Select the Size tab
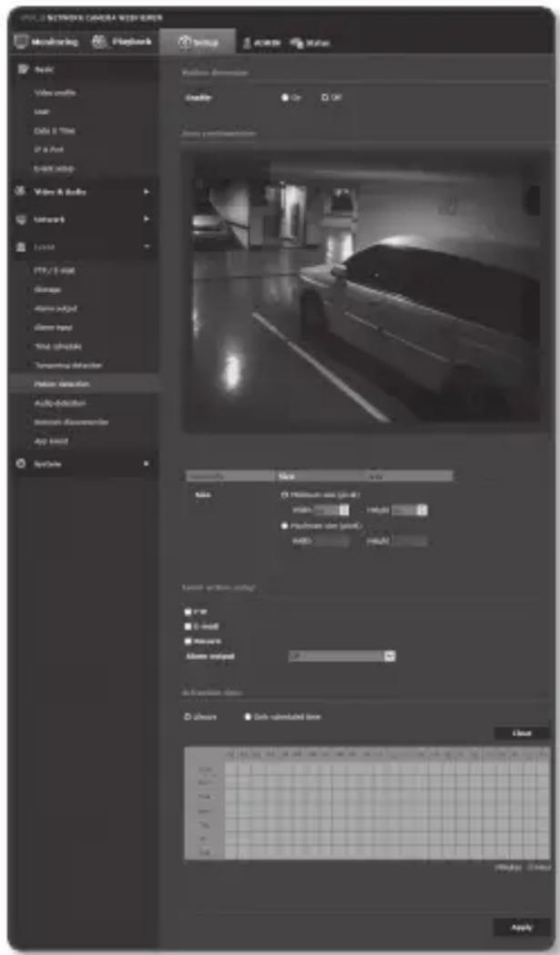Screen dimensions: 560x955 click(319, 476)
